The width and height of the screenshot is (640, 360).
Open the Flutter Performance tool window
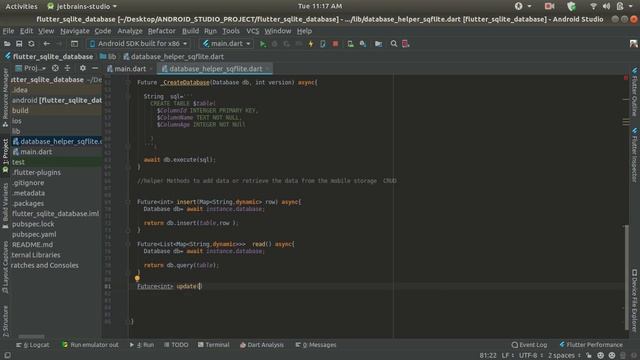591,345
